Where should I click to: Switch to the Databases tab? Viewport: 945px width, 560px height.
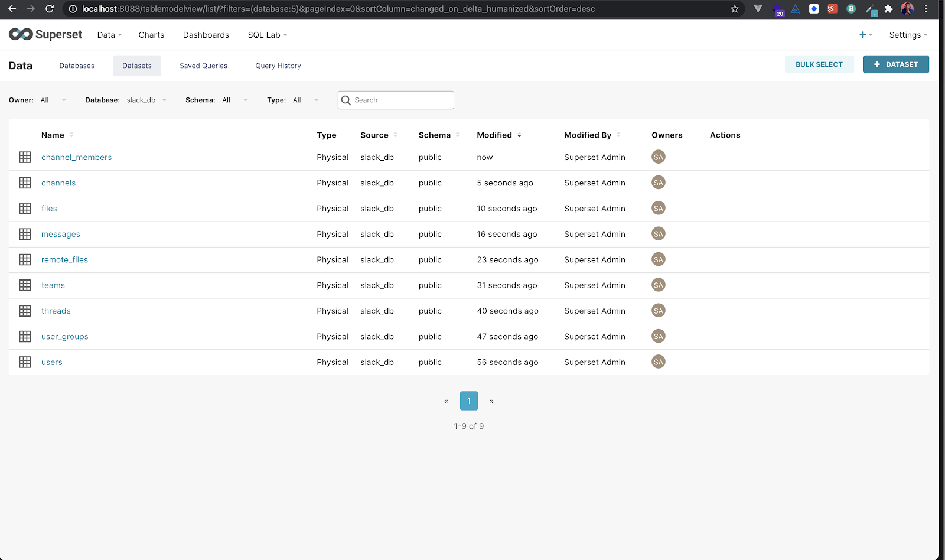76,66
